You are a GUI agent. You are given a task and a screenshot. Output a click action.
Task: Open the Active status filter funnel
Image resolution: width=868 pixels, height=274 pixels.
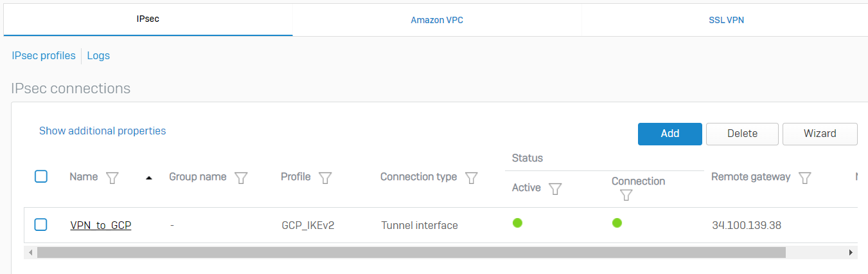pos(556,189)
